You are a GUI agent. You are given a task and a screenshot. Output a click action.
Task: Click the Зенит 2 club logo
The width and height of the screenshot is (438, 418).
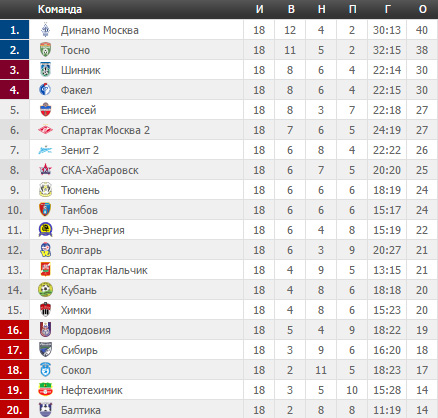coord(45,150)
